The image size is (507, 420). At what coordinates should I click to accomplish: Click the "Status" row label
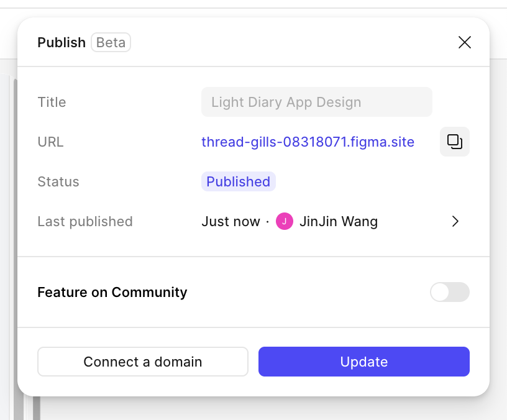(58, 181)
